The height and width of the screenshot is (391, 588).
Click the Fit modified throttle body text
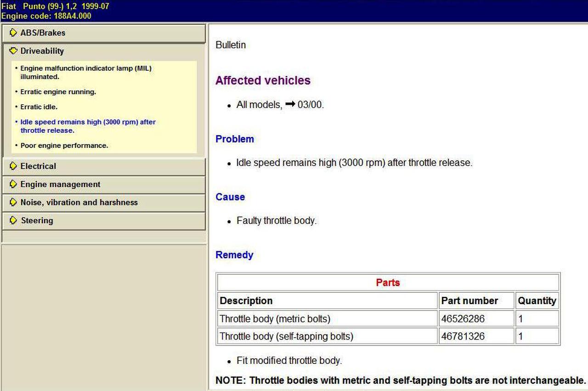289,361
